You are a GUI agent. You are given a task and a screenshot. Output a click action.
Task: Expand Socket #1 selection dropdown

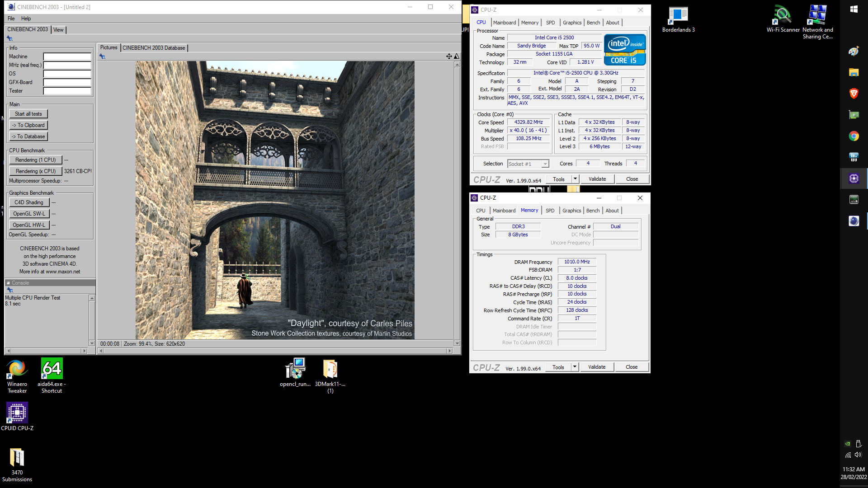(545, 164)
